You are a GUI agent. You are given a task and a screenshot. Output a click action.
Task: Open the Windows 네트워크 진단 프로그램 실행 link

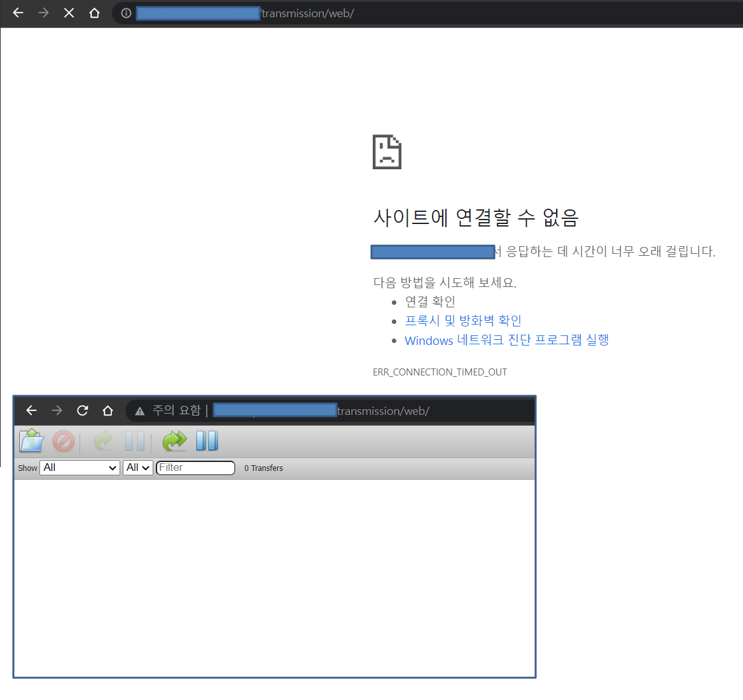point(506,340)
